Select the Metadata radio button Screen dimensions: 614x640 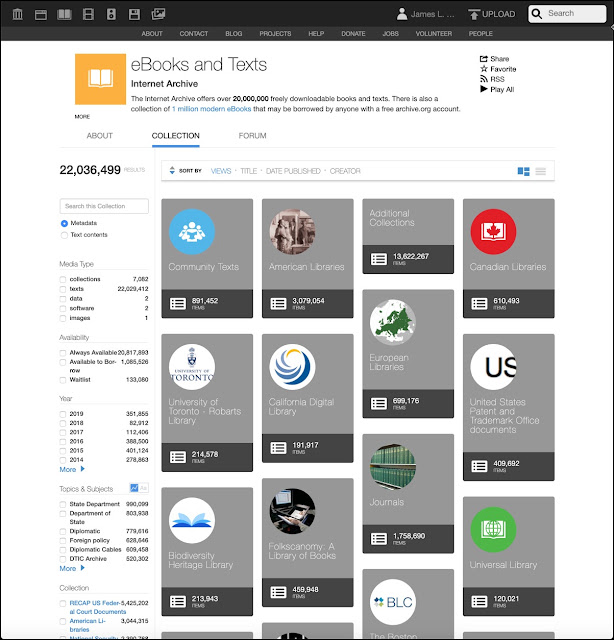(x=64, y=223)
